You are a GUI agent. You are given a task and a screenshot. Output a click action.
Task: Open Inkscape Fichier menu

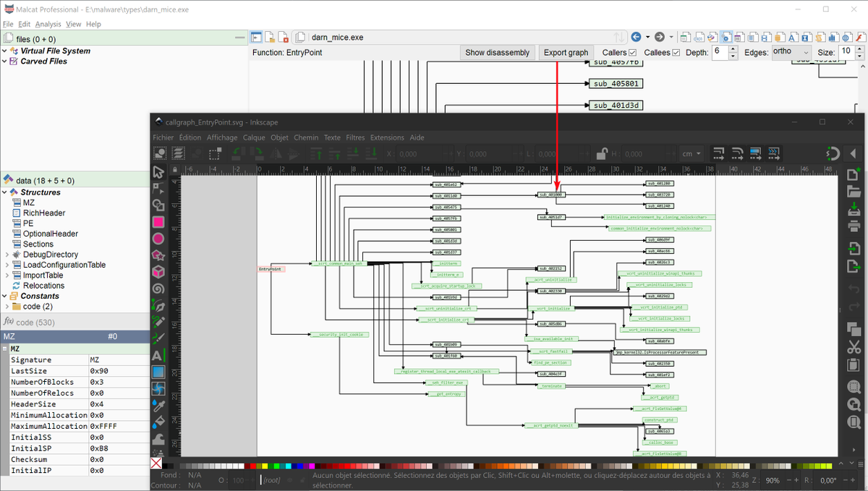click(x=163, y=137)
